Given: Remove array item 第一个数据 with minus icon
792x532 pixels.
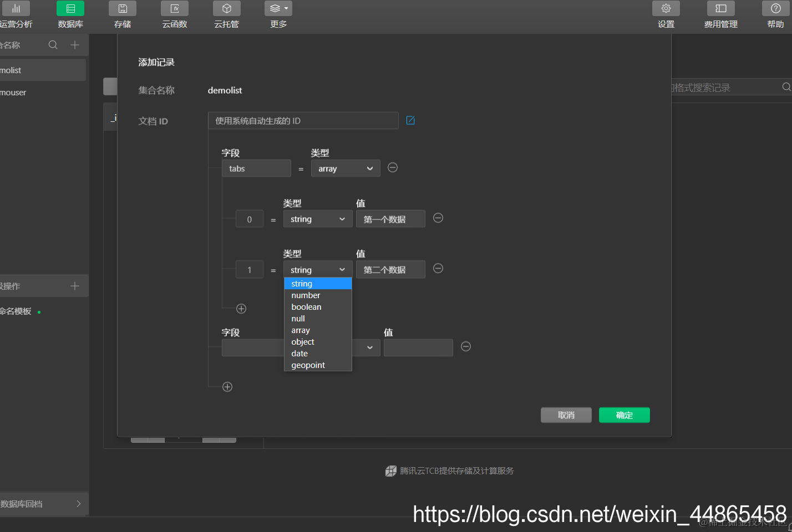Looking at the screenshot, I should click(x=438, y=218).
